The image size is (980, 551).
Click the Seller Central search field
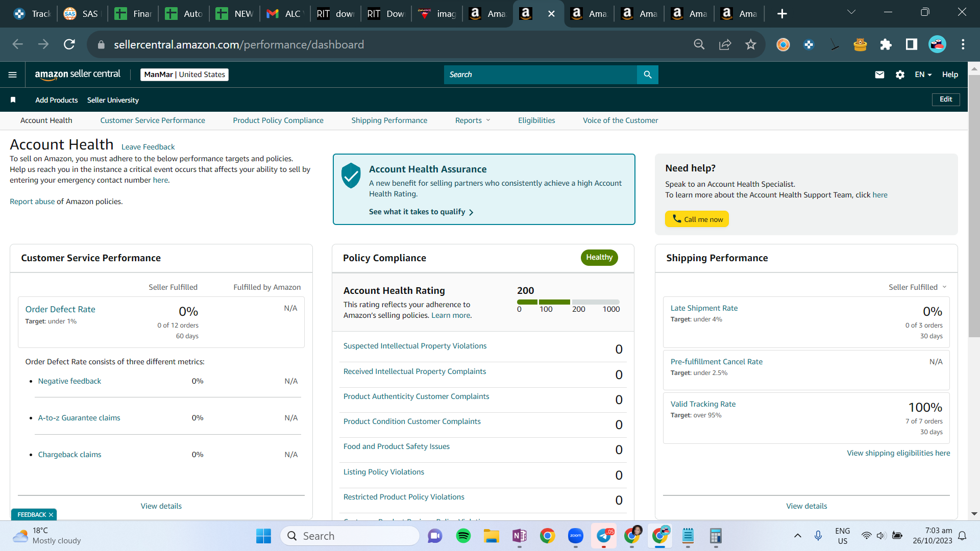(541, 74)
